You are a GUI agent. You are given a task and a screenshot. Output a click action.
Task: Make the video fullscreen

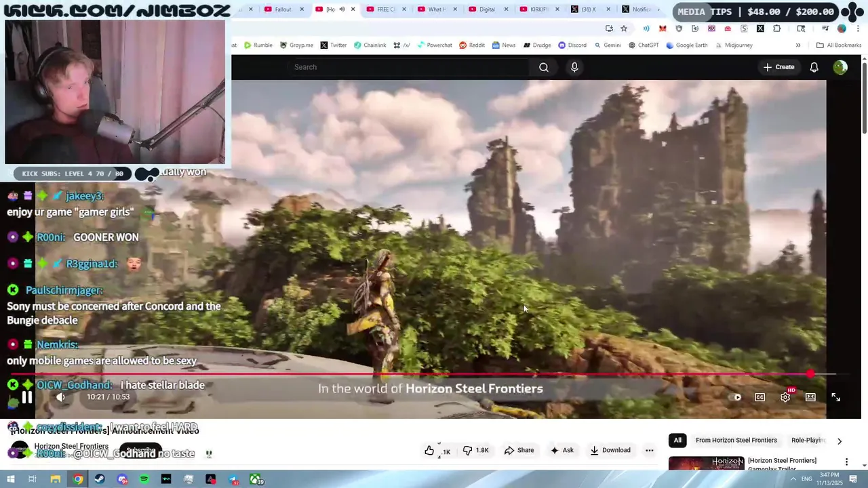click(x=835, y=397)
